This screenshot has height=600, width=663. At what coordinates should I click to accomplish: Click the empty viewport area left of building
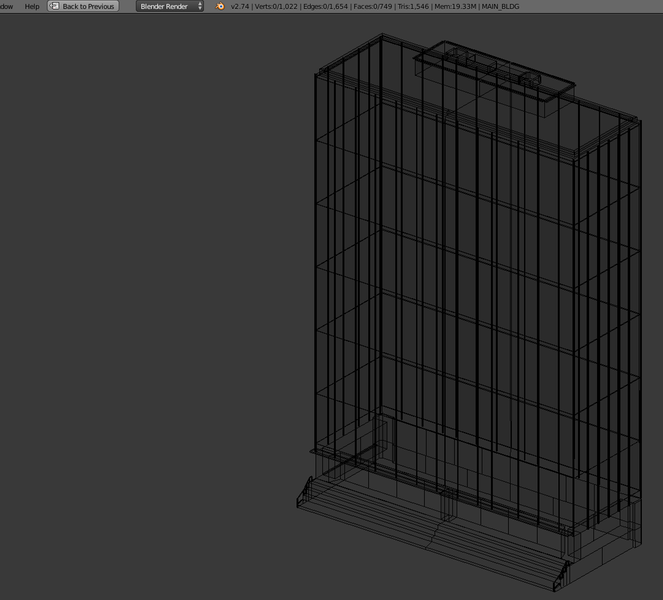point(150,300)
